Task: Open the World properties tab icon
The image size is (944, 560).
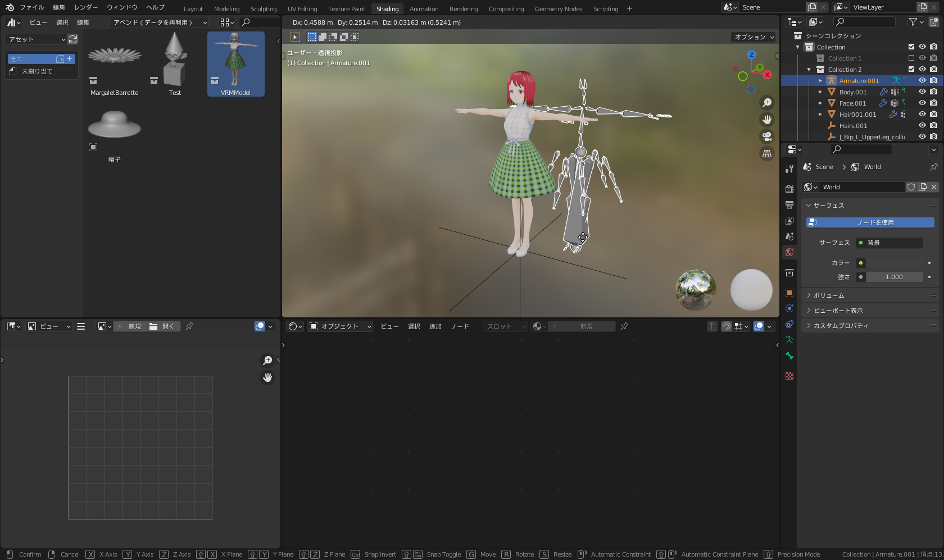Action: [x=789, y=252]
